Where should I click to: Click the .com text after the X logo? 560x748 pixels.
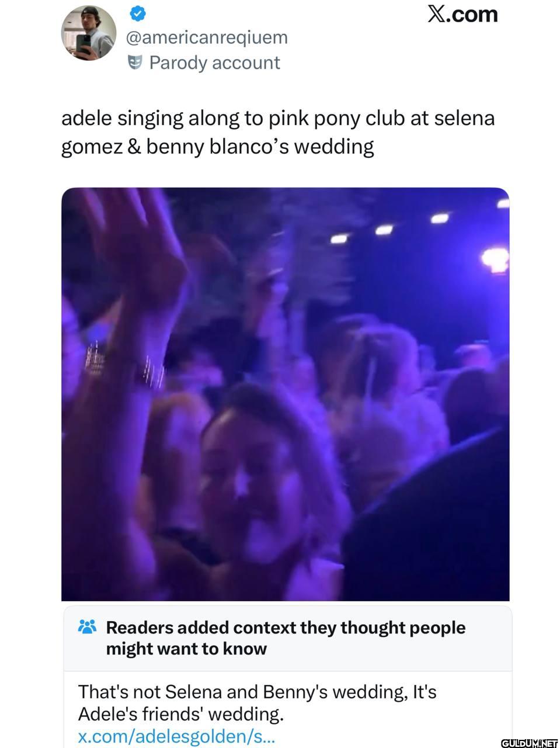[472, 15]
